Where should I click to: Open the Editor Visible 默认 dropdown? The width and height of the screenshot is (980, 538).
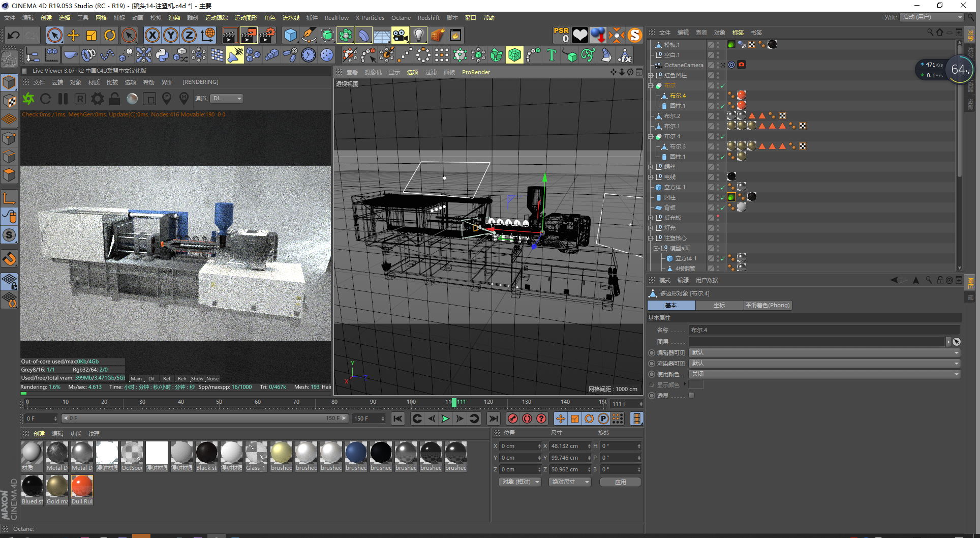click(x=824, y=352)
